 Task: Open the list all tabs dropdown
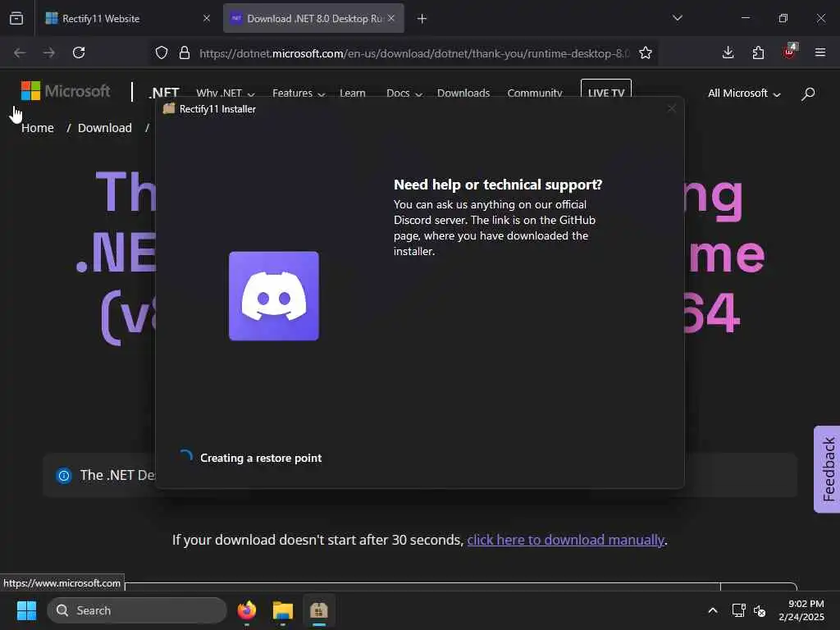click(677, 18)
